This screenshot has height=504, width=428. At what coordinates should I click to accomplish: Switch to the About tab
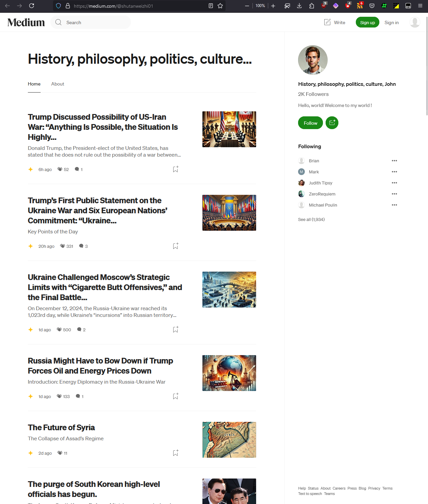tap(58, 84)
